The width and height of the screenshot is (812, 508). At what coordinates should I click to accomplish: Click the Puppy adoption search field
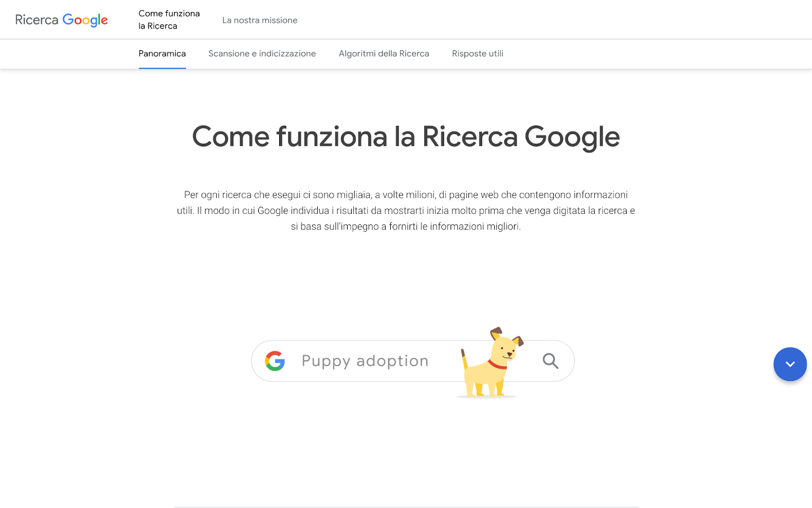tap(413, 361)
